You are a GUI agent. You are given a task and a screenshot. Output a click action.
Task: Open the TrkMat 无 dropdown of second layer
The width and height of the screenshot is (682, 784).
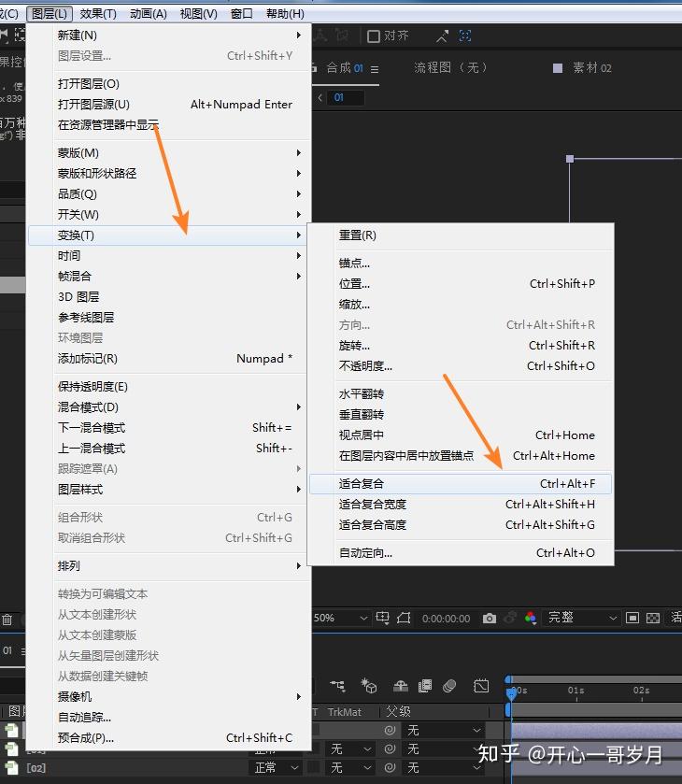(x=350, y=749)
